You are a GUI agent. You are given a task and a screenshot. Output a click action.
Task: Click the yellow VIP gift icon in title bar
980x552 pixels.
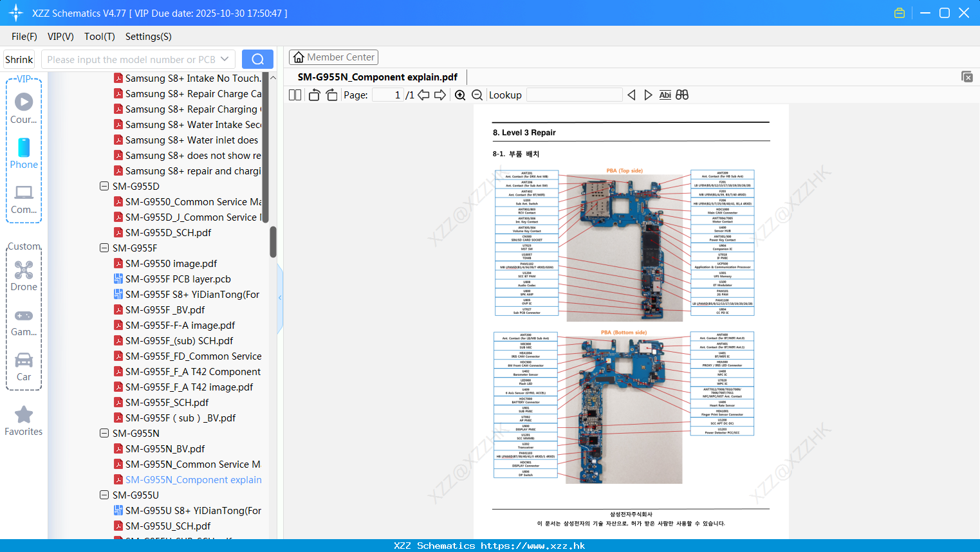(x=900, y=13)
